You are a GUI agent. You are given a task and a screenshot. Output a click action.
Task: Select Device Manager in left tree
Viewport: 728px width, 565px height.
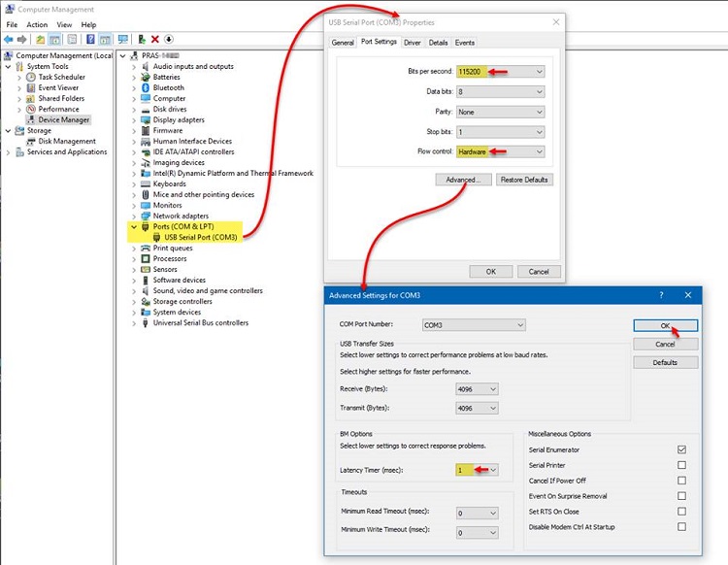coord(64,119)
